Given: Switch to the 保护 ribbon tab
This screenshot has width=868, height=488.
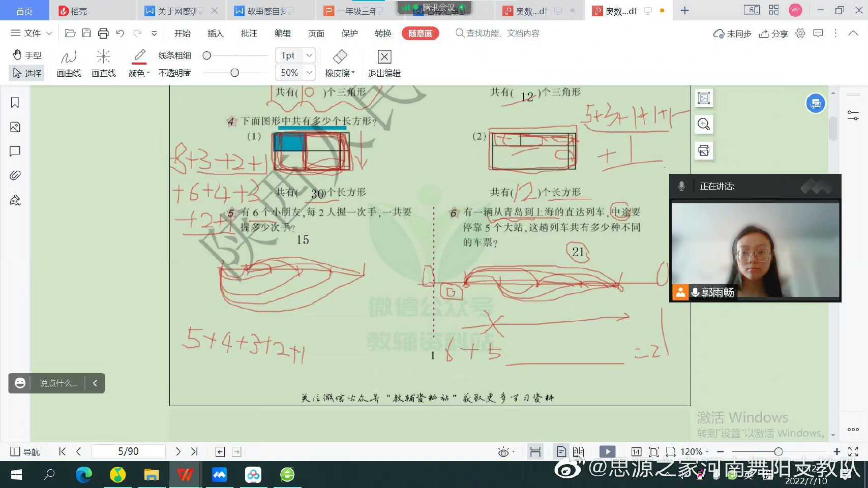Looking at the screenshot, I should tap(349, 34).
